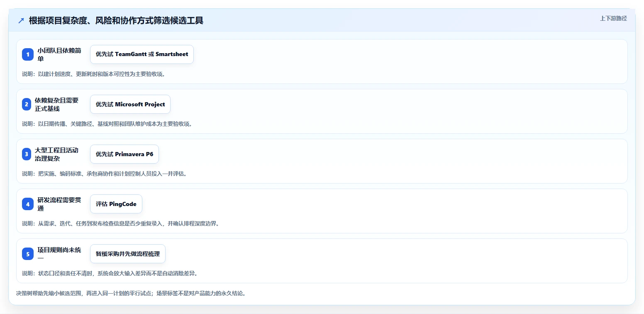Click the footer text 决策树帮助先缩小候选范围
This screenshot has height=314, width=644.
click(131, 293)
